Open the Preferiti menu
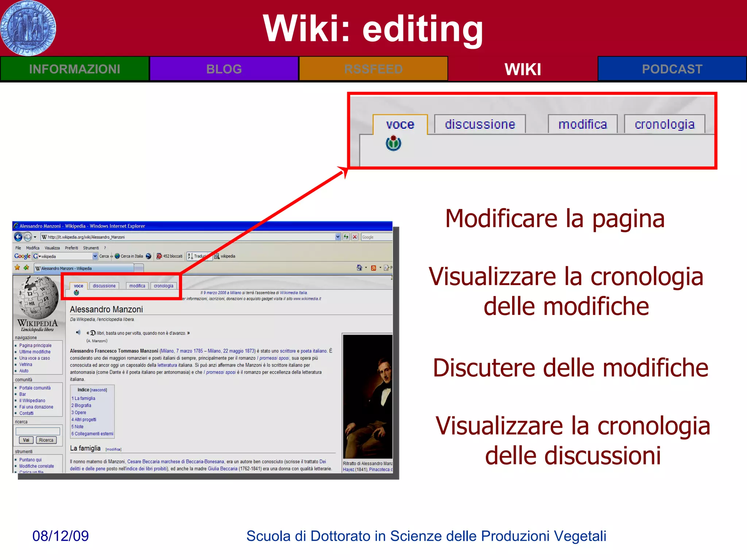747x560 pixels. [x=71, y=248]
